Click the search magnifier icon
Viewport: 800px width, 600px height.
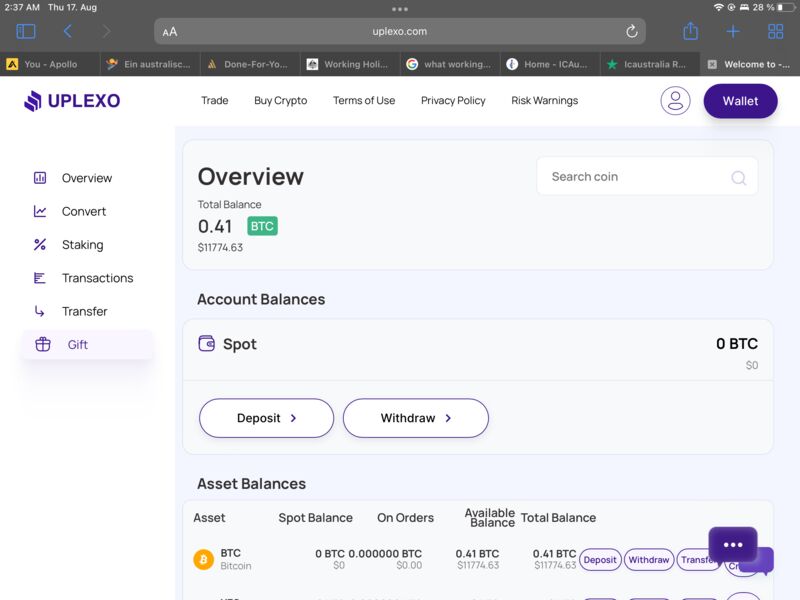click(738, 178)
